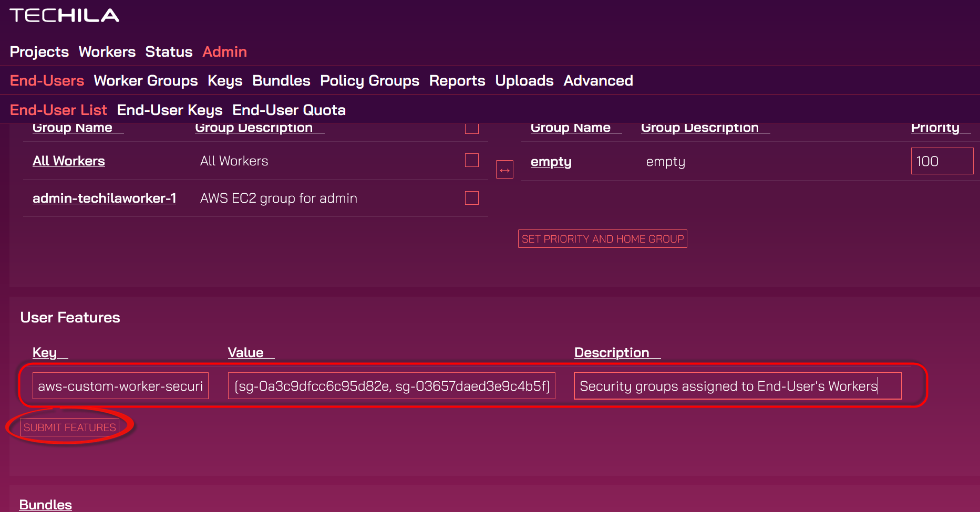
Task: Follow the empty group link
Action: click(551, 162)
